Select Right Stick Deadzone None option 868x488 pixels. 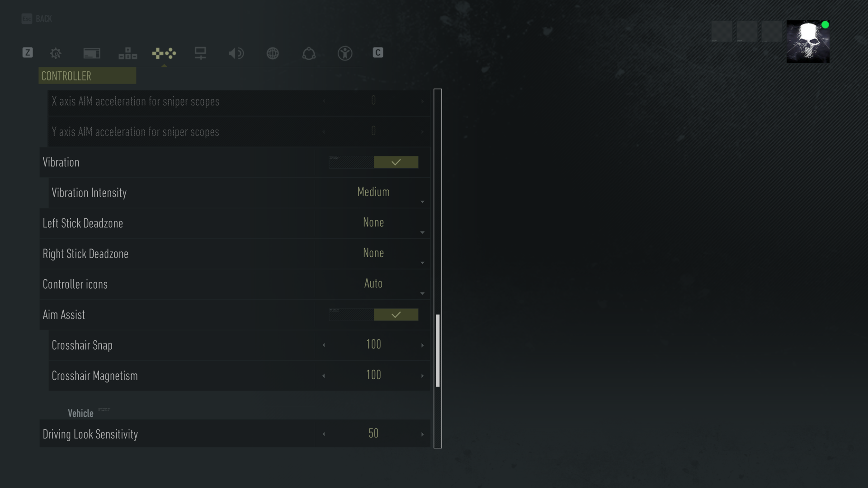[x=373, y=253]
